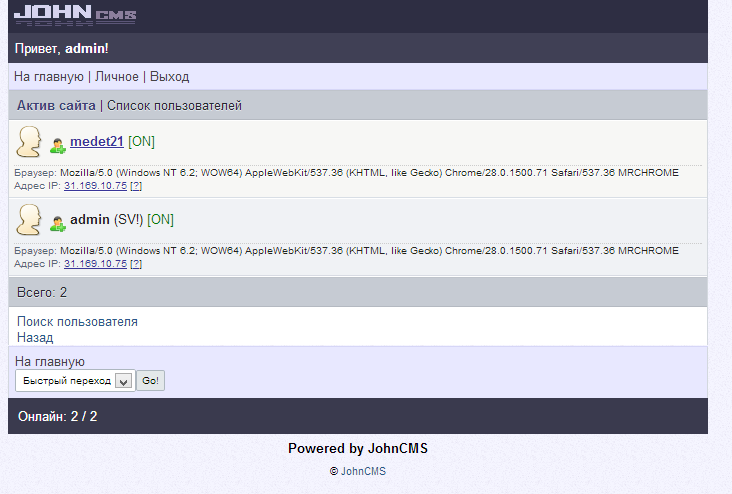This screenshot has height=494, width=732.
Task: Click the (SV!) rank label beside admin
Action: coord(128,219)
